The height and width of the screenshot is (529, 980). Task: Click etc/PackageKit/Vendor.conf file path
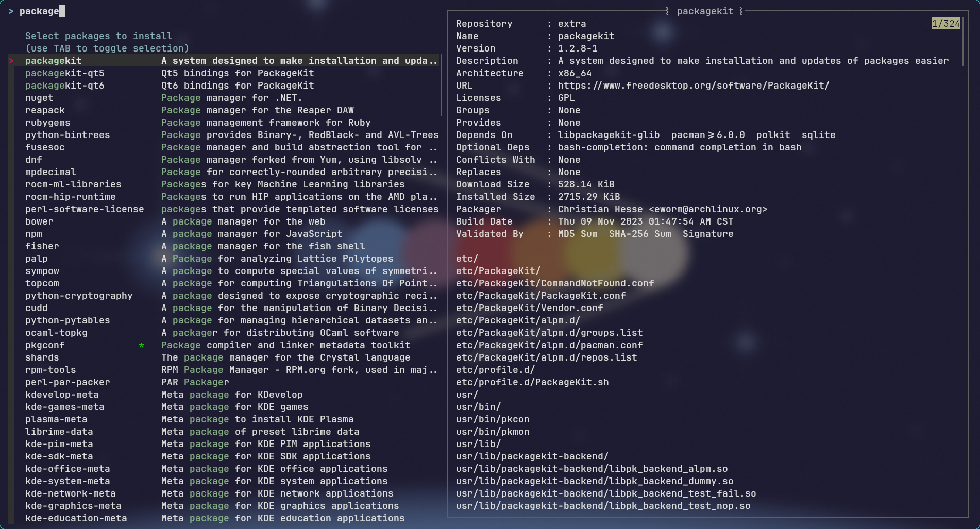529,308
